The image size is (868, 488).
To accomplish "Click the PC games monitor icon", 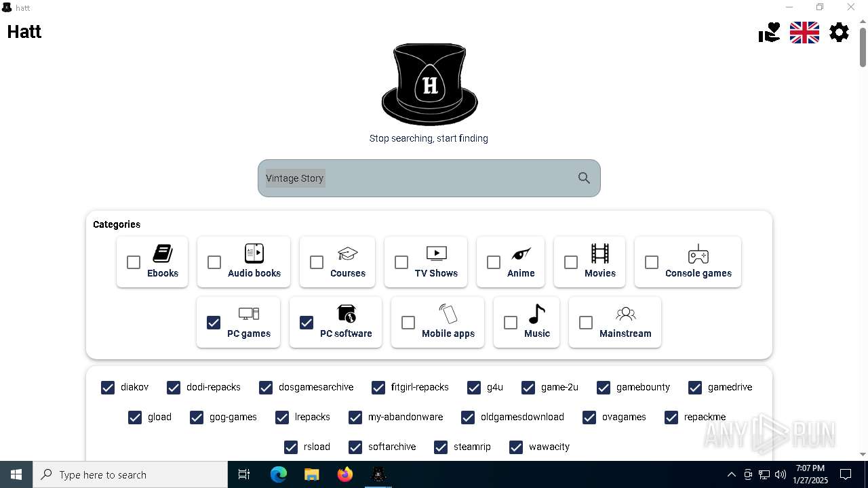I will tap(249, 314).
